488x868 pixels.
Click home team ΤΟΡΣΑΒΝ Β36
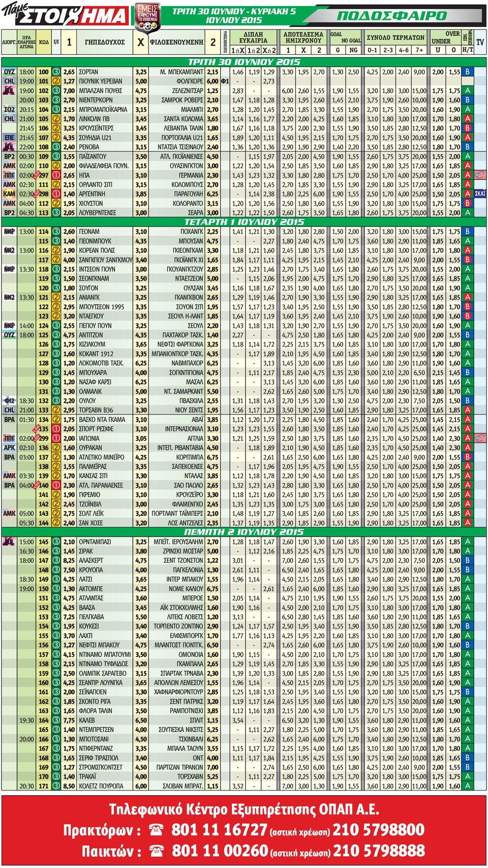(96, 410)
